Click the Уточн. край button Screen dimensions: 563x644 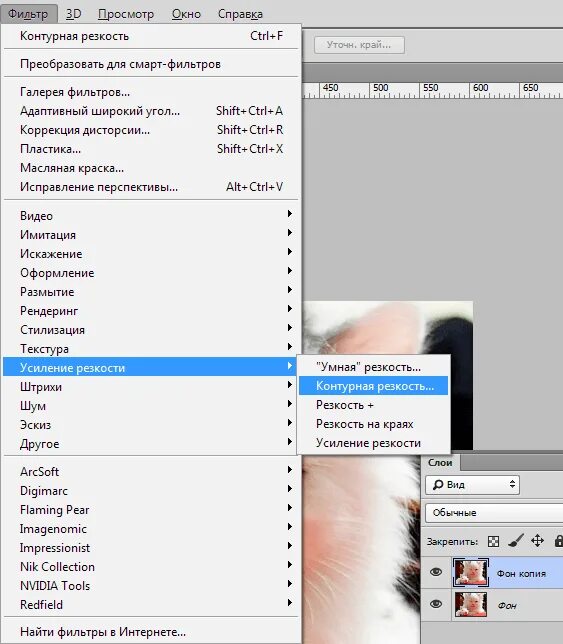click(359, 45)
